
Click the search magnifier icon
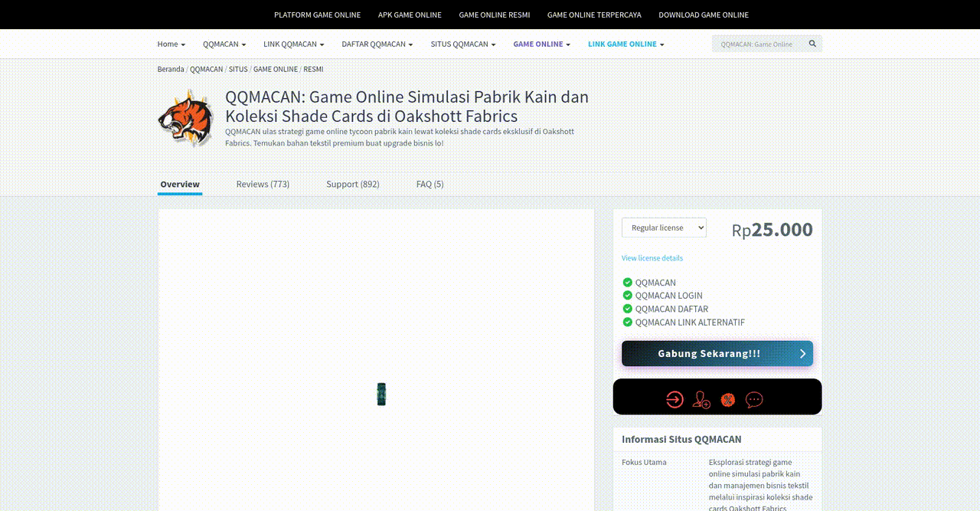point(812,44)
